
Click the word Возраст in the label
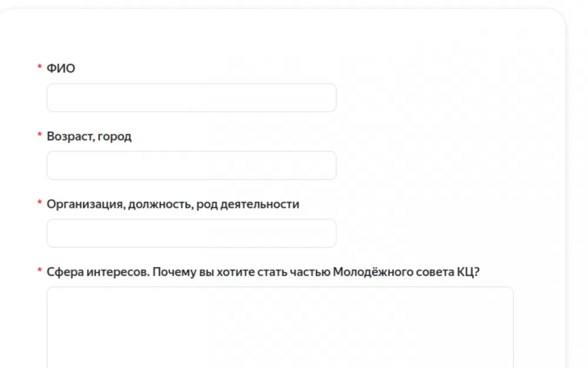tap(70, 137)
